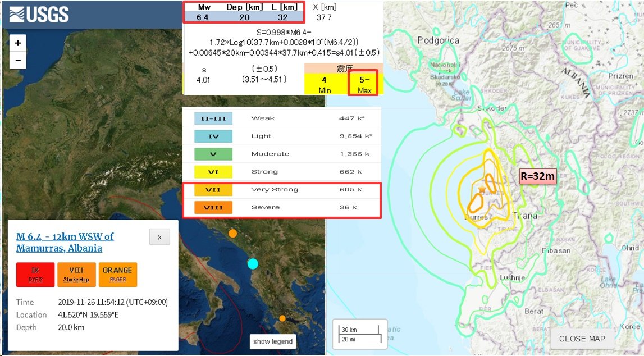The width and height of the screenshot is (644, 356).
Task: Close the earthquake popup with x
Action: (159, 237)
